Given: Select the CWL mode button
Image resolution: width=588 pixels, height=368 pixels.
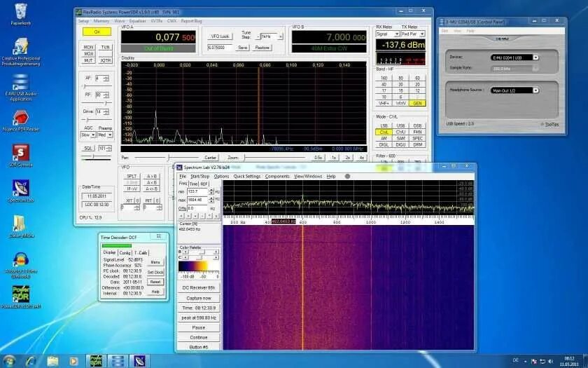Looking at the screenshot, I should [384, 132].
